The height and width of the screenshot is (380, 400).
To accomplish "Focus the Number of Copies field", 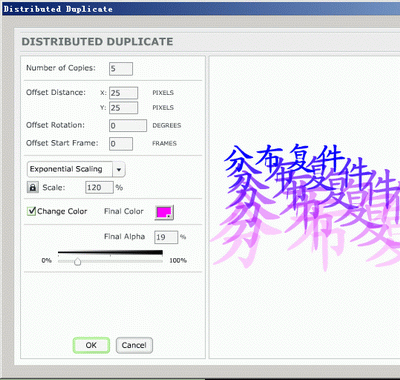I will coord(121,69).
